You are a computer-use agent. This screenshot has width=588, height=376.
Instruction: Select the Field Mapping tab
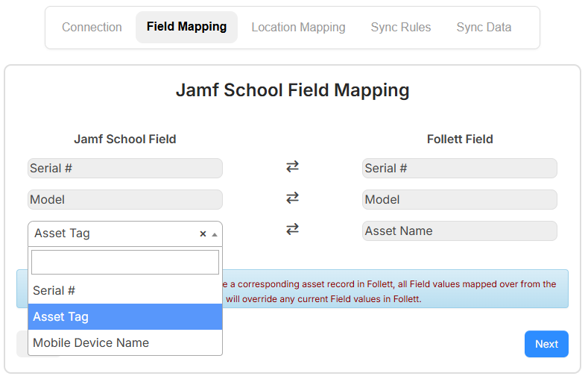186,27
